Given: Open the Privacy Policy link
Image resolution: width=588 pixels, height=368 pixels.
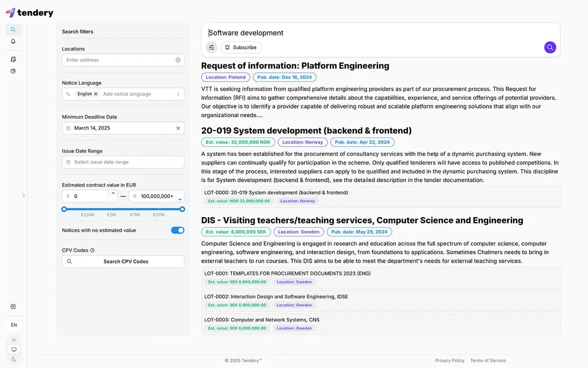Looking at the screenshot, I should click(x=450, y=361).
